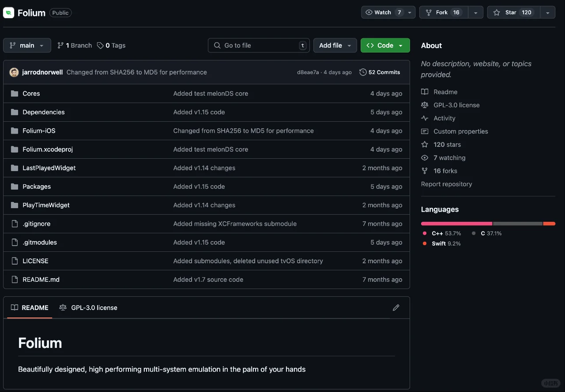Click the pencil edit README icon
565x392 pixels.
click(x=396, y=308)
